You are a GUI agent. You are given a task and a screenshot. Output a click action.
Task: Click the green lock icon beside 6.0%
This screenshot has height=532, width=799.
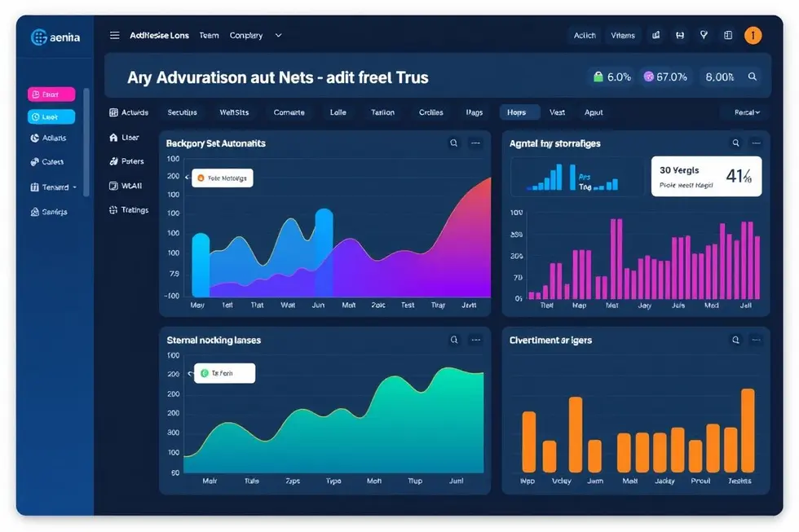[x=598, y=77]
